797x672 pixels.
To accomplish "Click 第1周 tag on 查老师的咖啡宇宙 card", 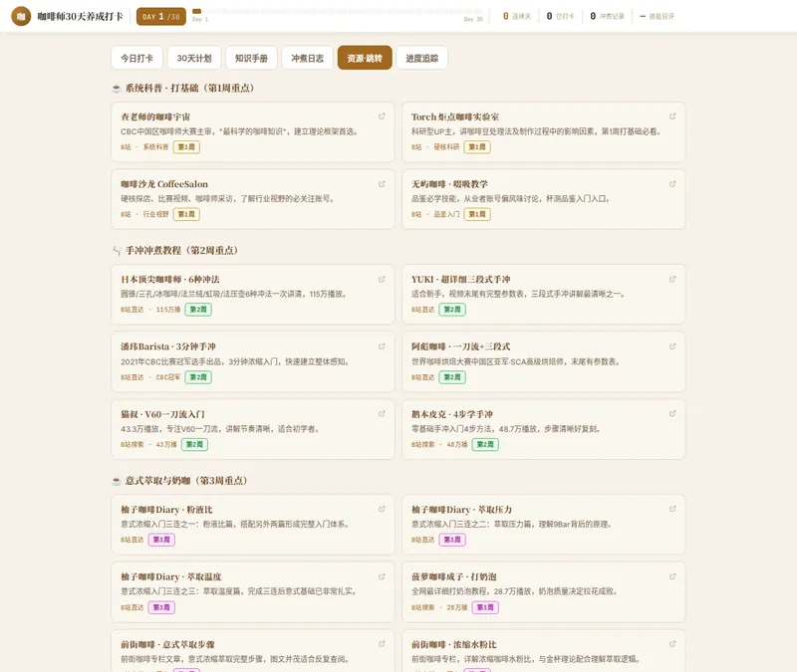I will point(186,146).
